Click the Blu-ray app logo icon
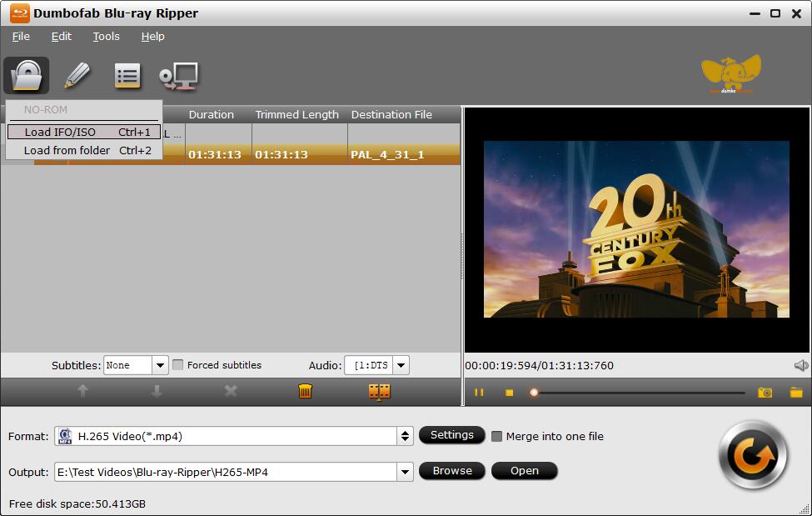The image size is (812, 516). (x=20, y=13)
